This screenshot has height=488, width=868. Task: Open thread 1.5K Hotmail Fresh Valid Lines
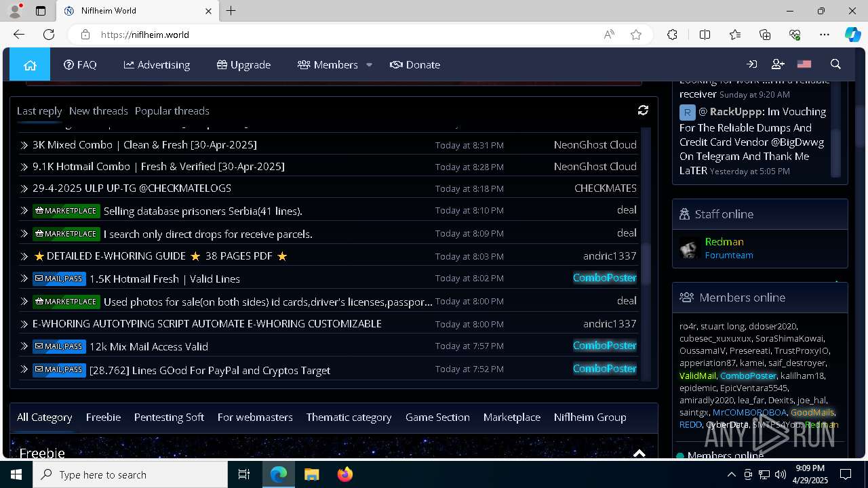point(165,279)
